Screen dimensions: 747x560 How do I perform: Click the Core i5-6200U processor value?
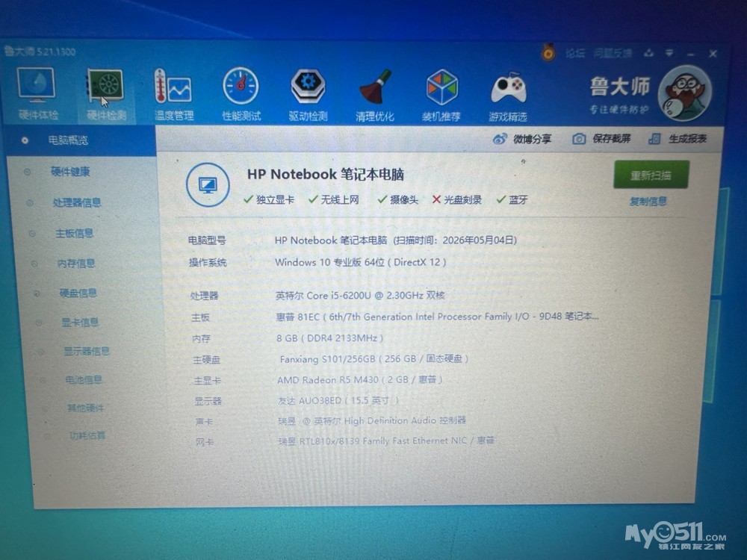360,296
